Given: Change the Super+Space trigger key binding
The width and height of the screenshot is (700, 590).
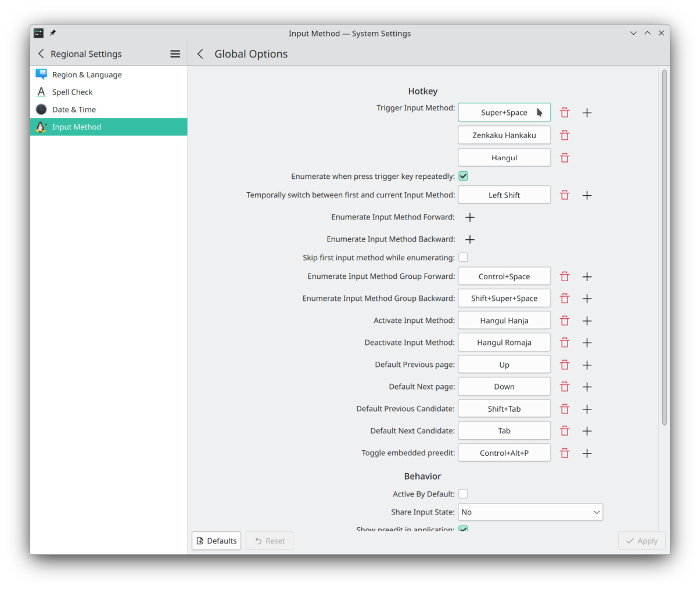Looking at the screenshot, I should (504, 113).
